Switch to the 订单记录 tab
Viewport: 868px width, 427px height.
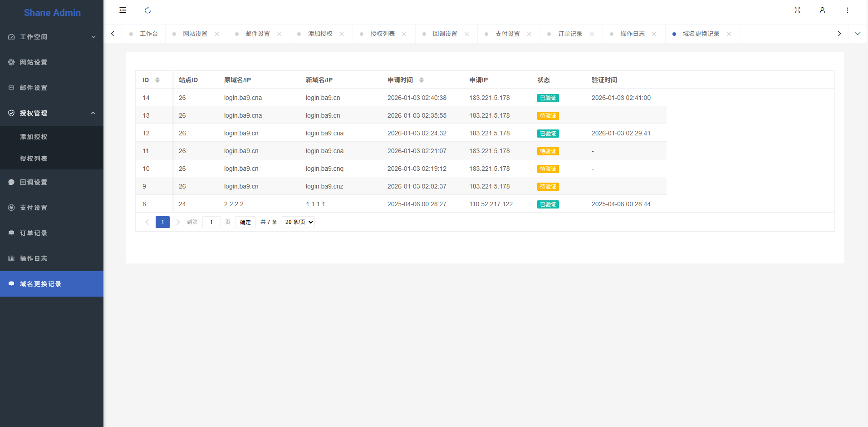click(569, 34)
